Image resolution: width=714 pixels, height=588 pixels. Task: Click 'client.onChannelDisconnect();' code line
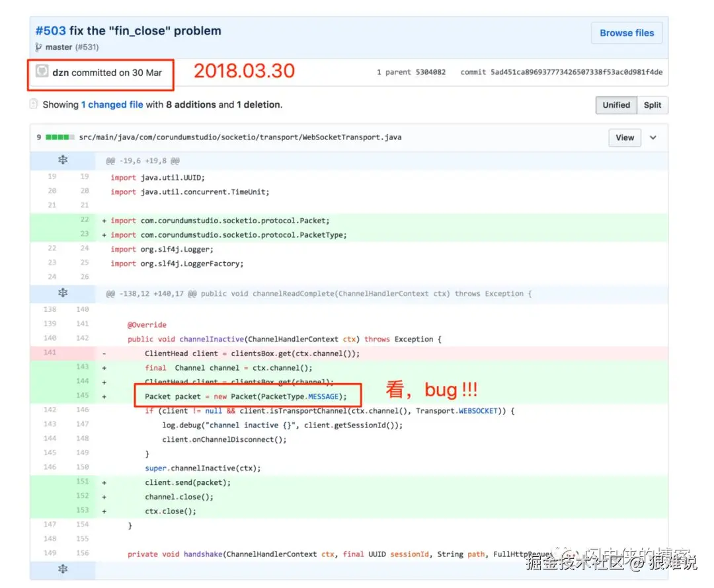(x=224, y=439)
